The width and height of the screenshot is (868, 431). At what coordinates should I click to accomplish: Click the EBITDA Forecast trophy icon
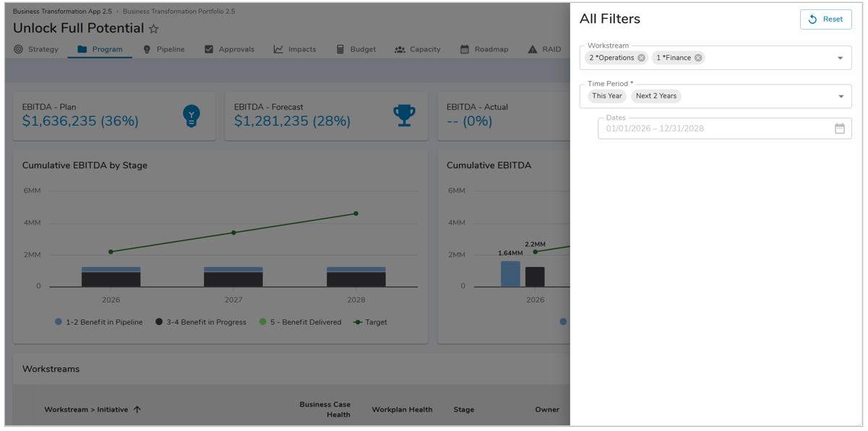click(404, 116)
